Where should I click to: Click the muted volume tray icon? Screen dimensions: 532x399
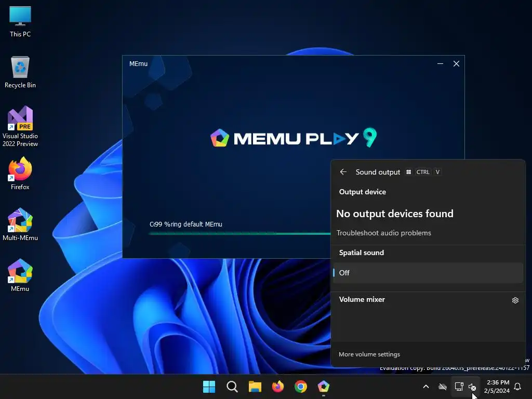tap(472, 387)
